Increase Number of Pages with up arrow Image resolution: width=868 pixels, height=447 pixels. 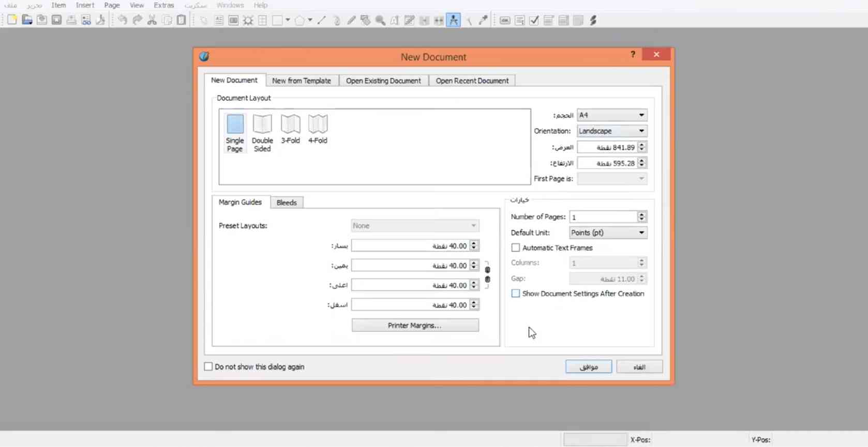642,214
